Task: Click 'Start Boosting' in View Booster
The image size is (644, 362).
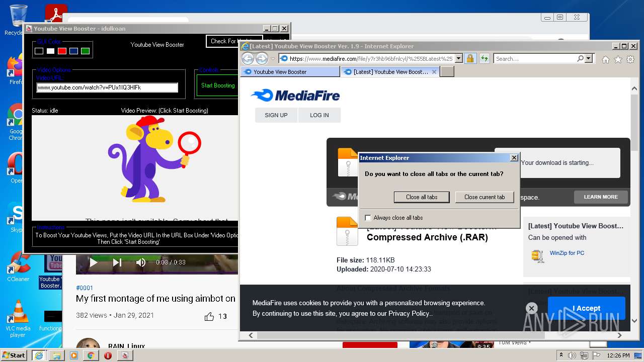Action: [218, 85]
